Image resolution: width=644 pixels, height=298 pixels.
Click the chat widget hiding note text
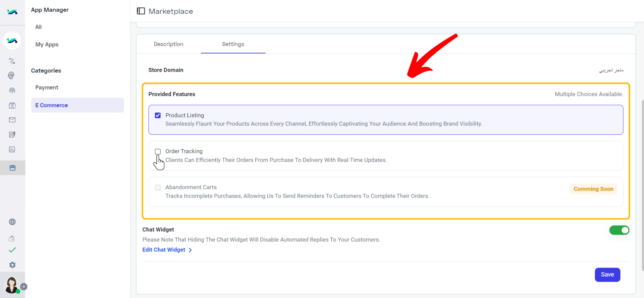(x=261, y=240)
